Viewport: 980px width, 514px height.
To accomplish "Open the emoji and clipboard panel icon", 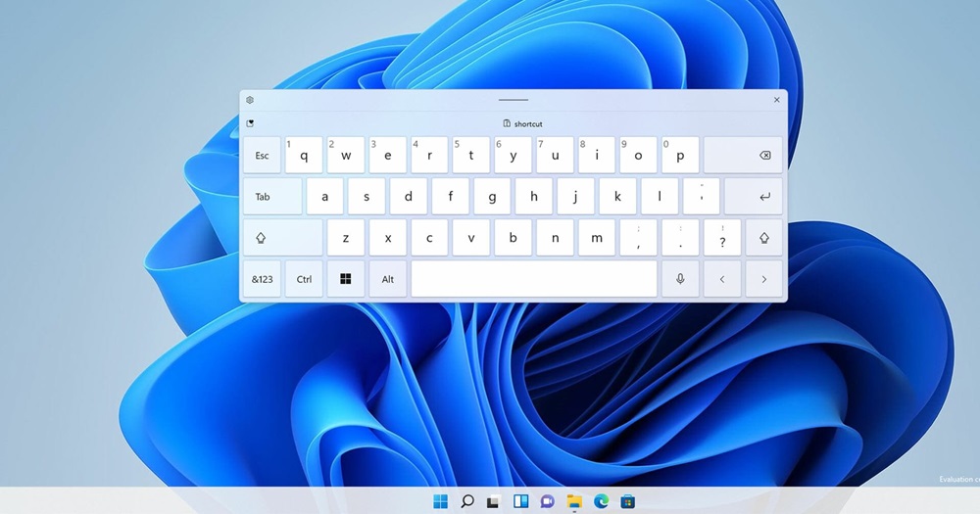I will (250, 123).
